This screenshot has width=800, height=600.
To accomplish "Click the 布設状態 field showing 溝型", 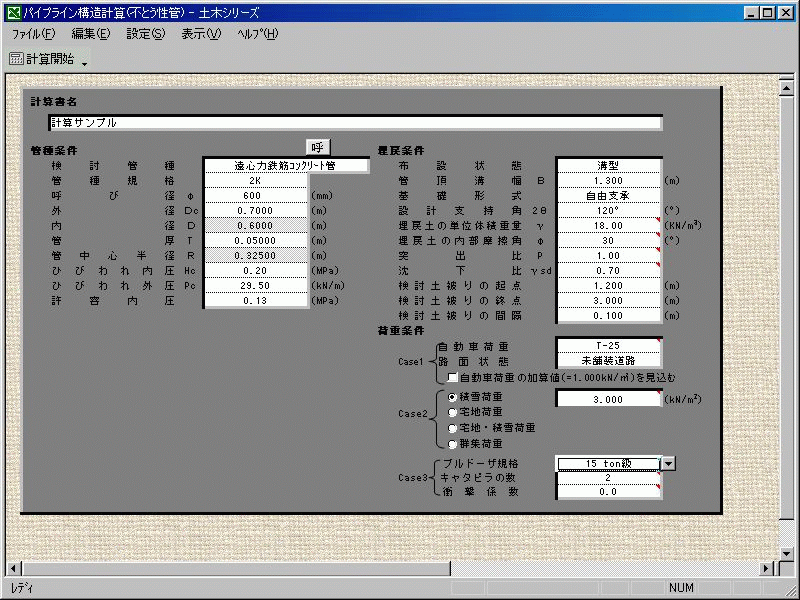I will tap(609, 166).
